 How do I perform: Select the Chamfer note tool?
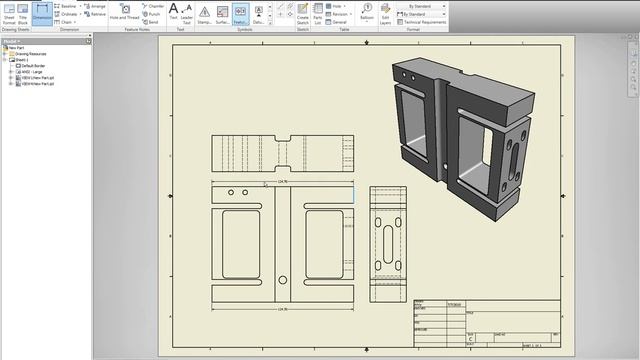153,6
